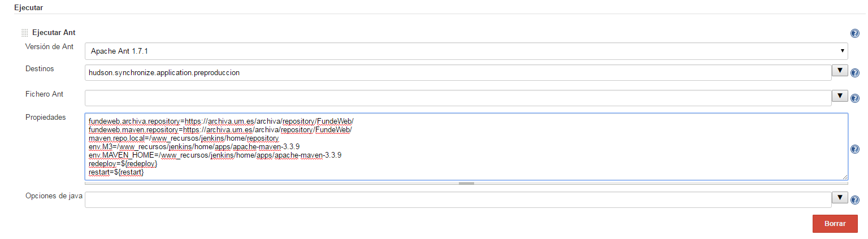Image resolution: width=868 pixels, height=239 pixels.
Task: Show help for the Propiedades text area
Action: click(x=854, y=149)
